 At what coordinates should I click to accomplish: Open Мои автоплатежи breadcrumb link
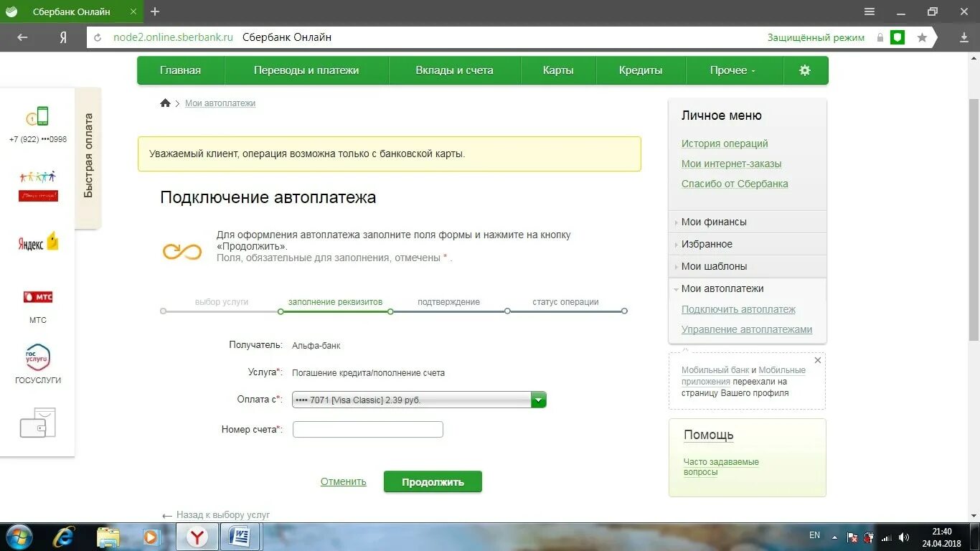coord(220,103)
